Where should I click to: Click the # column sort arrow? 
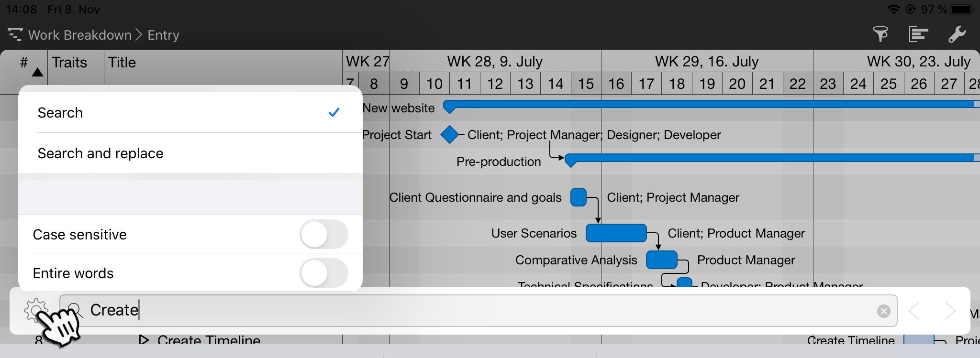pos(37,72)
